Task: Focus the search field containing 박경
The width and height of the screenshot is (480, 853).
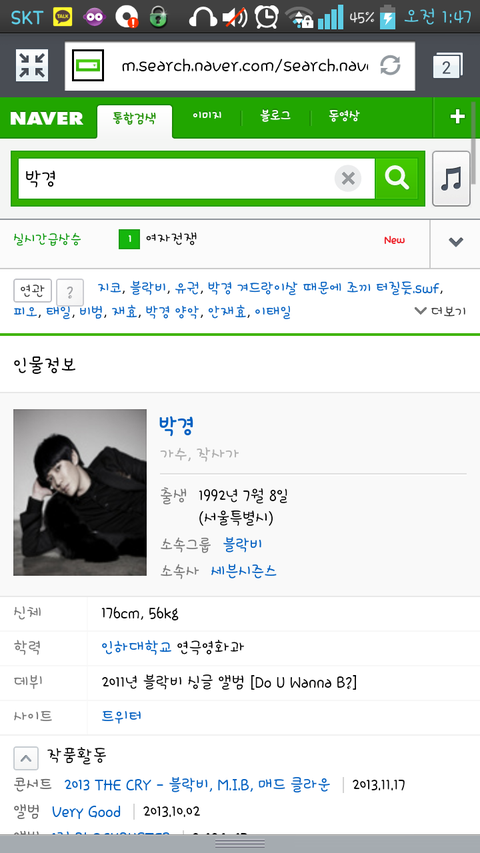Action: pyautogui.click(x=175, y=178)
